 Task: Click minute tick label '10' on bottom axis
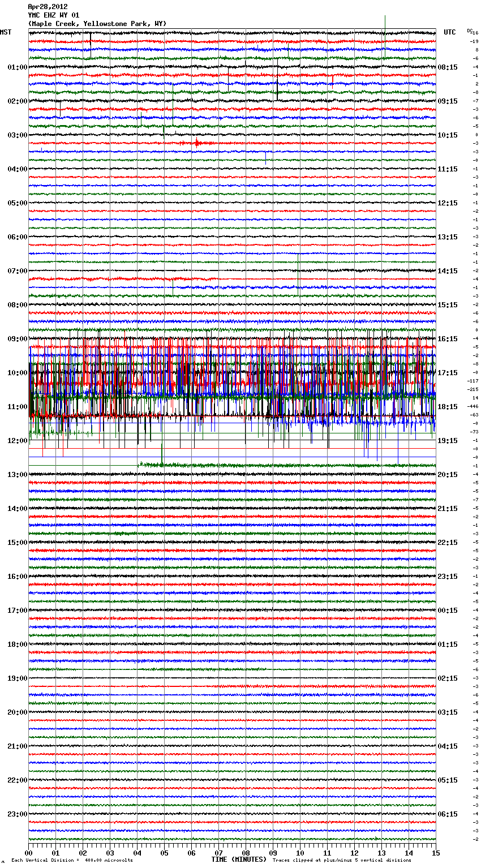pyautogui.click(x=300, y=853)
